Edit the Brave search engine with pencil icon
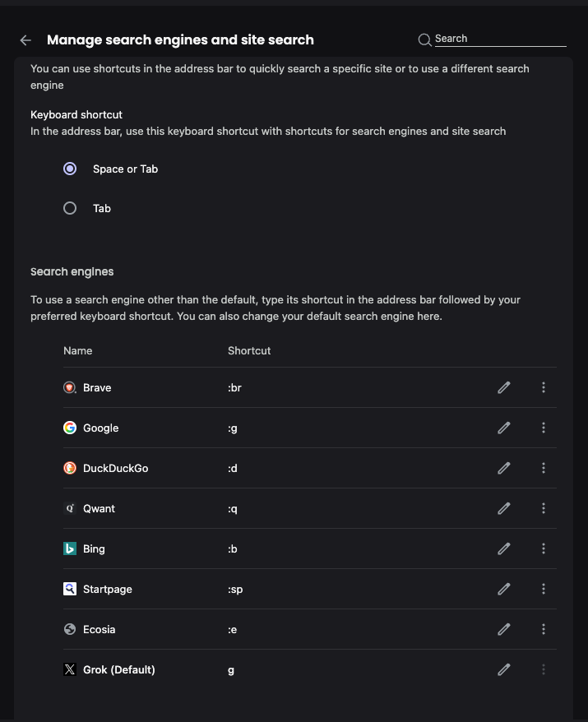 click(504, 387)
